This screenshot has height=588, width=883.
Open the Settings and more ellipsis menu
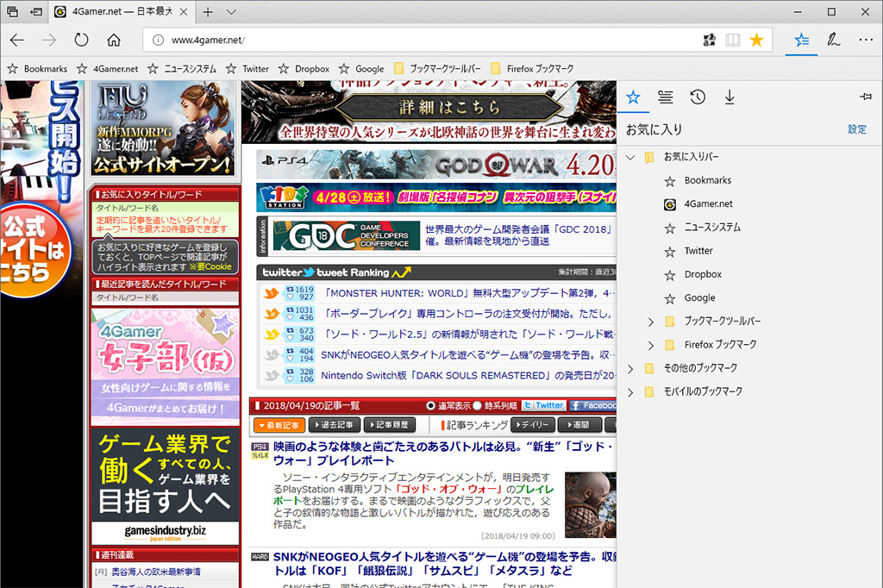pyautogui.click(x=866, y=40)
